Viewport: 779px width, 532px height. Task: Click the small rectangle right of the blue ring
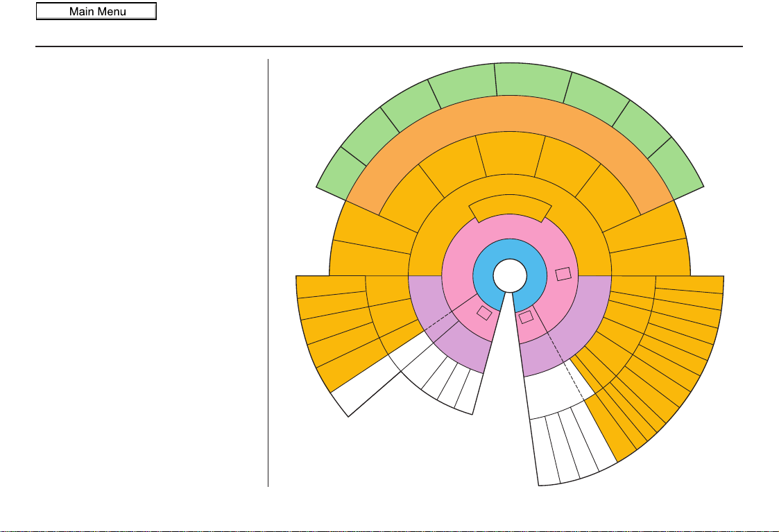click(563, 274)
